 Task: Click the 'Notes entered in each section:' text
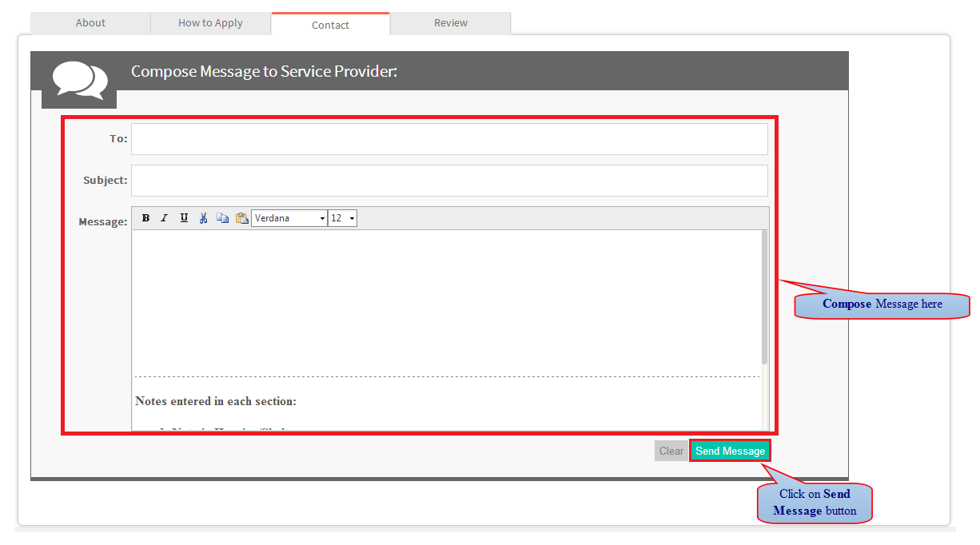216,401
